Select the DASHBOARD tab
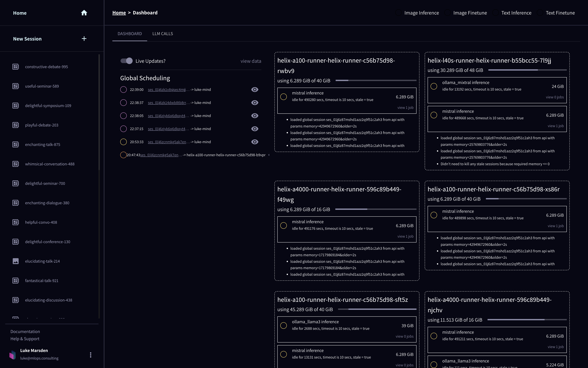This screenshot has width=588, height=368. click(x=129, y=34)
